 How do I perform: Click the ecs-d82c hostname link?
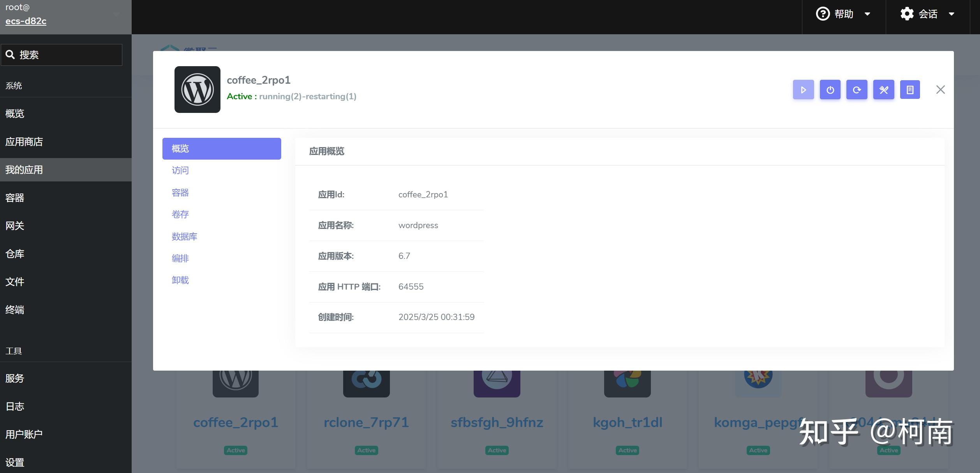pyautogui.click(x=26, y=21)
